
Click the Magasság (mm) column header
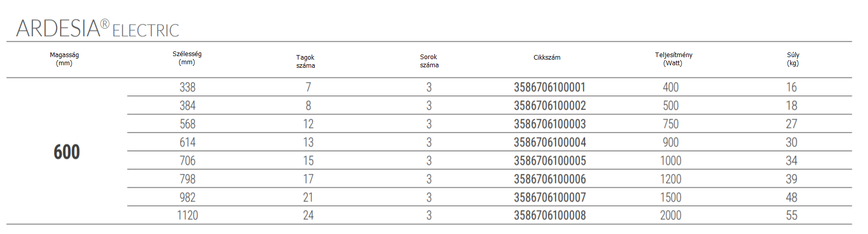pos(64,59)
